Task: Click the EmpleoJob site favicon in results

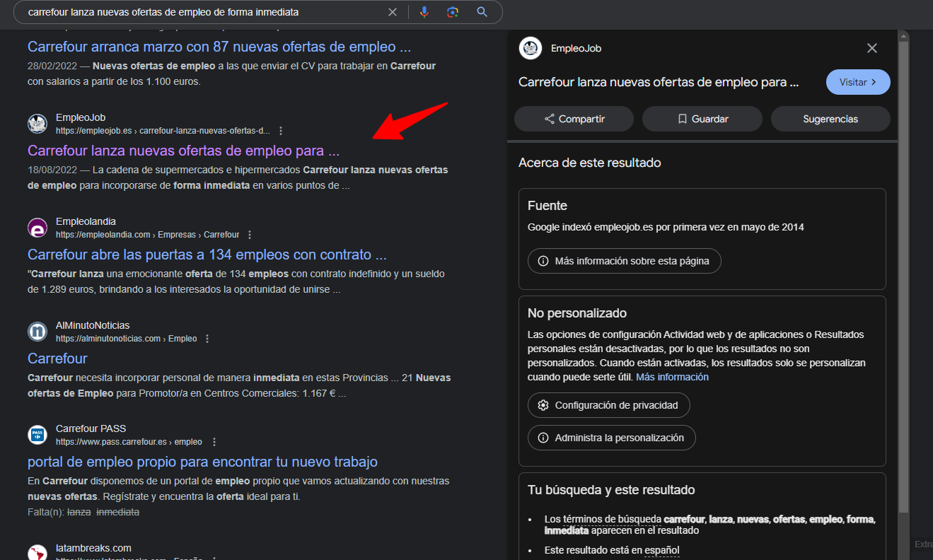Action: pyautogui.click(x=37, y=124)
